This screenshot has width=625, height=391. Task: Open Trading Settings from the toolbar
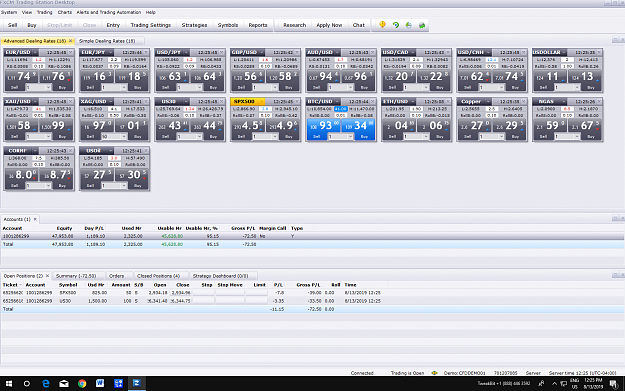point(151,25)
